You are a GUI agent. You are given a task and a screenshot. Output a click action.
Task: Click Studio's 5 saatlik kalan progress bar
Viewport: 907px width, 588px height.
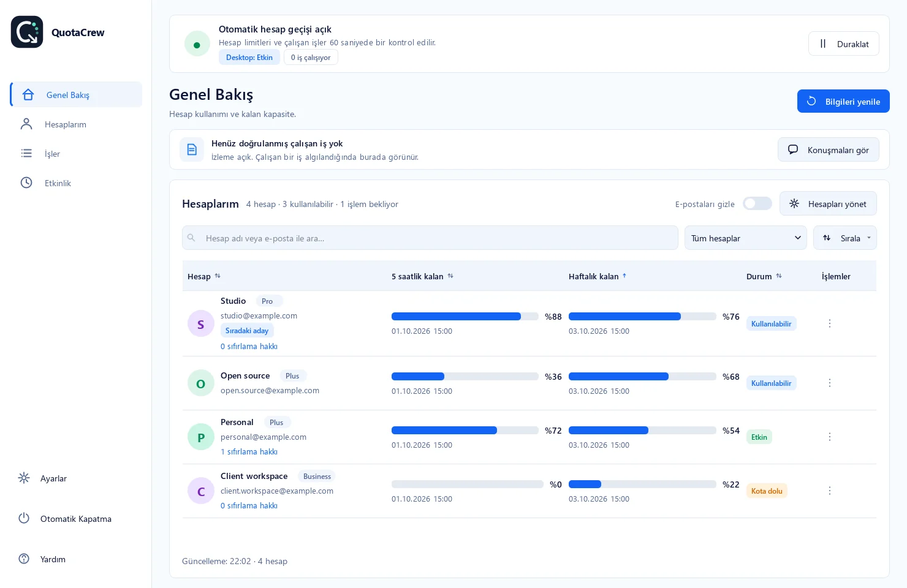465,317
